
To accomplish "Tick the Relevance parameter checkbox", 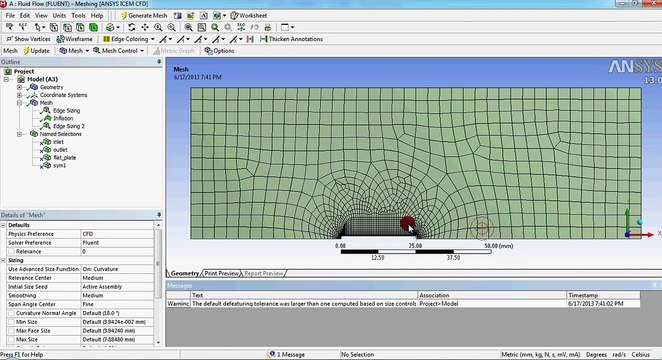I will click(11, 252).
